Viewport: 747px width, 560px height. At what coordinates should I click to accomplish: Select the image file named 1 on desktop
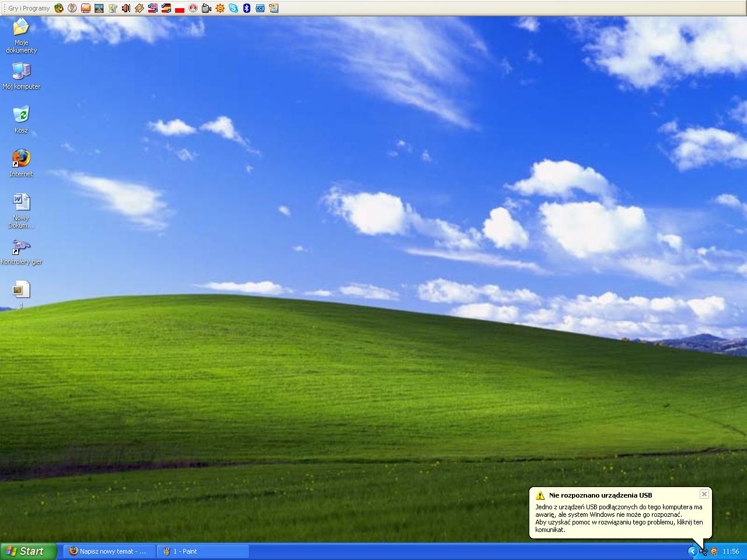coord(21,295)
